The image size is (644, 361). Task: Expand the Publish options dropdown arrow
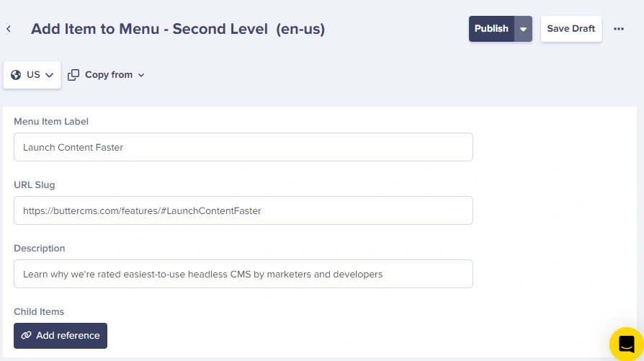[524, 29]
